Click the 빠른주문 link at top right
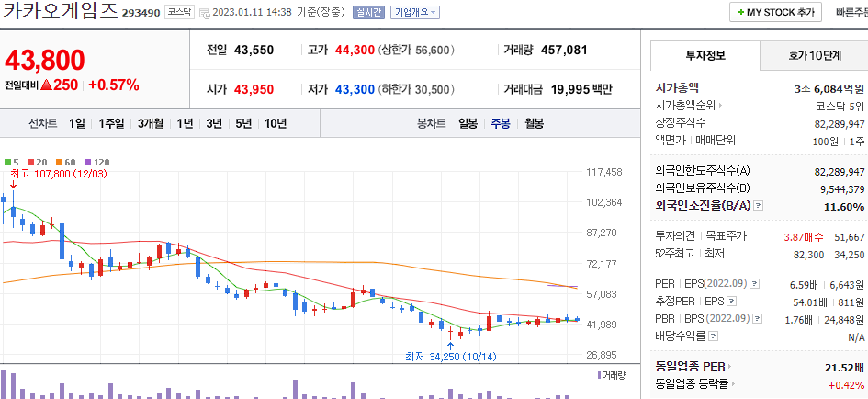The image size is (868, 399). point(852,13)
